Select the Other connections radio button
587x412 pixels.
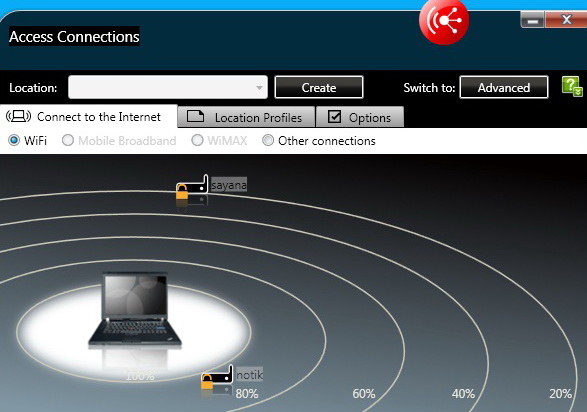click(268, 140)
